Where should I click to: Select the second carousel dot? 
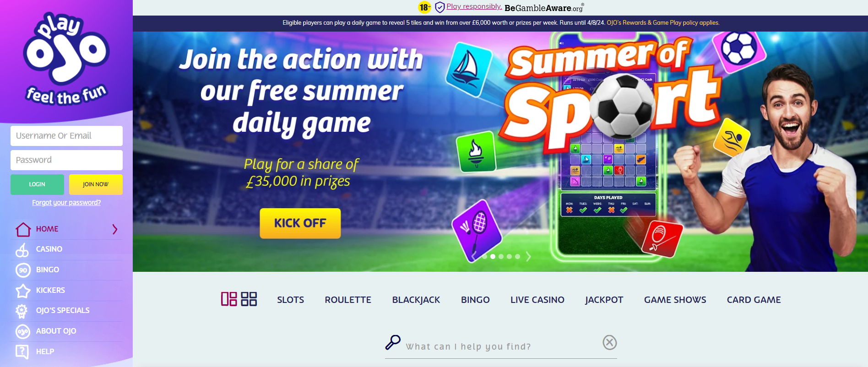pyautogui.click(x=493, y=257)
